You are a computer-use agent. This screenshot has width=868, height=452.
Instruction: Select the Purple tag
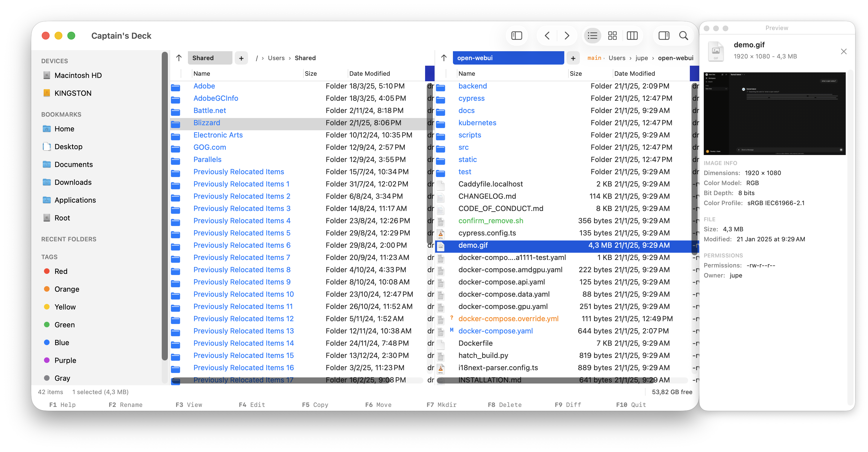(65, 360)
